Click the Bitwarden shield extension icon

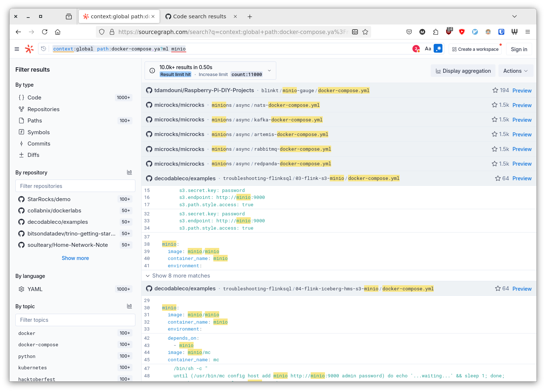pos(501,32)
